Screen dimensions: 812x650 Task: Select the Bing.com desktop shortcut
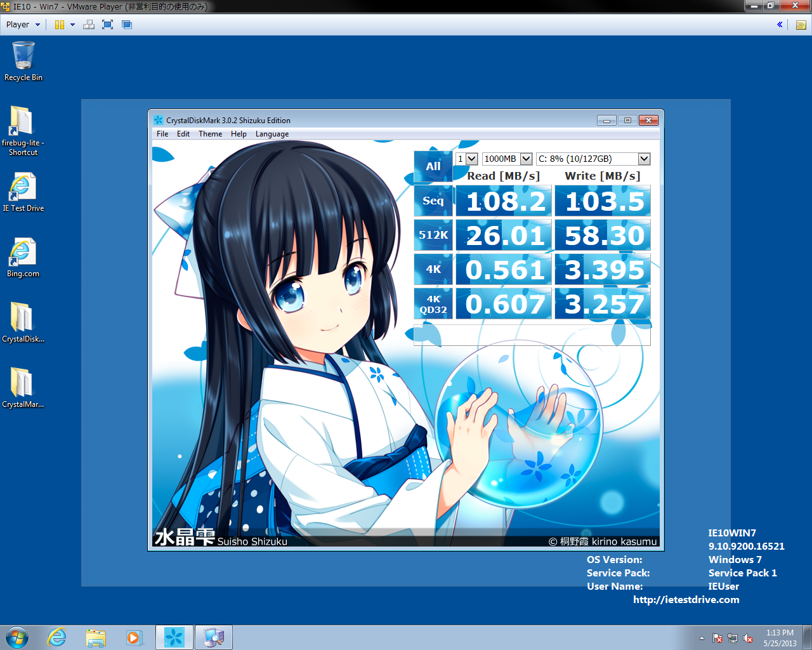click(x=23, y=258)
